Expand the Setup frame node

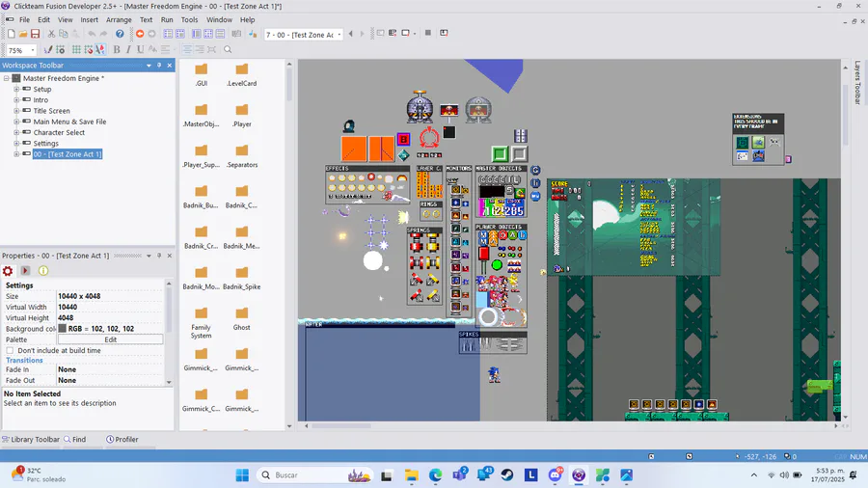coord(16,89)
